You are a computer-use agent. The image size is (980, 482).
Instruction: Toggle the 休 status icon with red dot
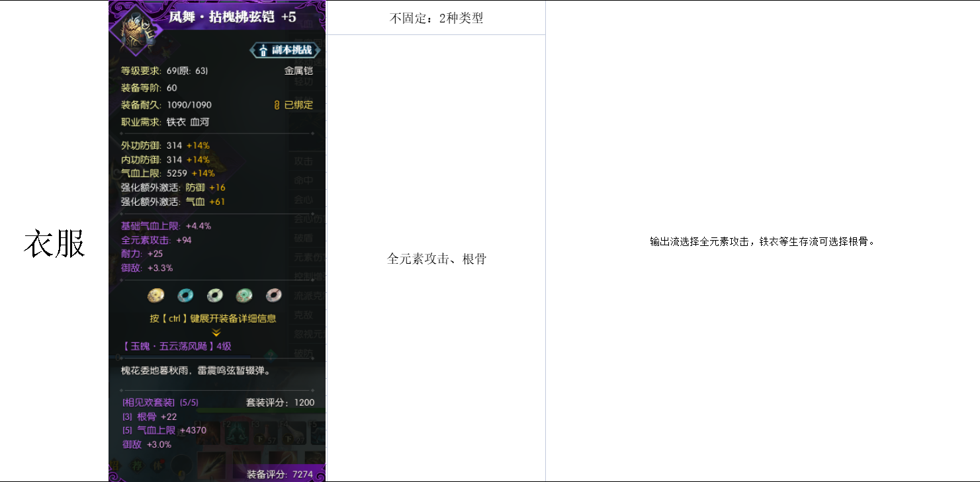[x=157, y=465]
